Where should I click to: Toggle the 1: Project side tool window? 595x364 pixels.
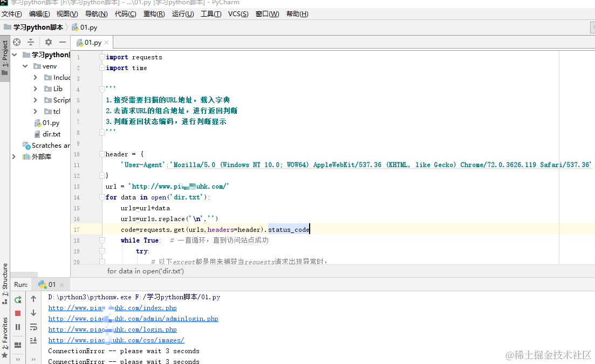(x=4, y=57)
